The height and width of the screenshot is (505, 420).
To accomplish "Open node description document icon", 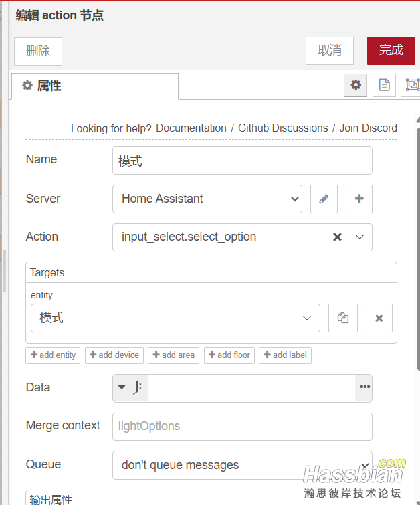I will pos(384,85).
